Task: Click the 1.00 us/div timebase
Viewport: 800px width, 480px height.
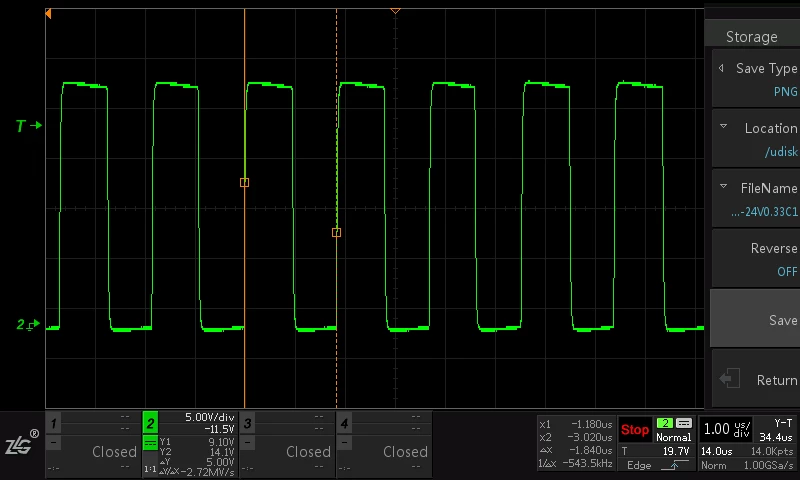Action: 727,429
